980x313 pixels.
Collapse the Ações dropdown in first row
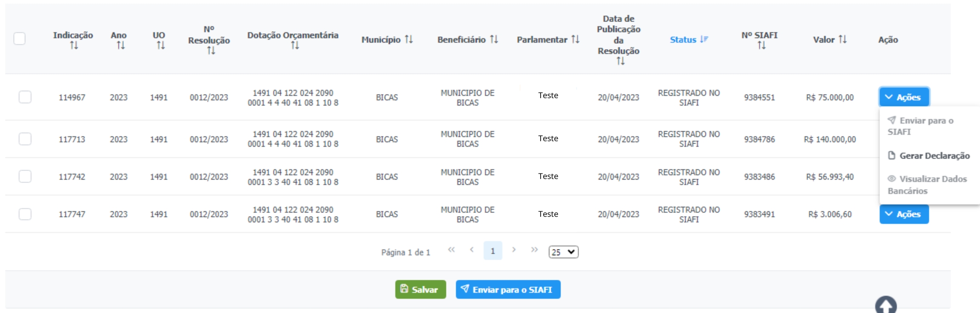[x=904, y=97]
